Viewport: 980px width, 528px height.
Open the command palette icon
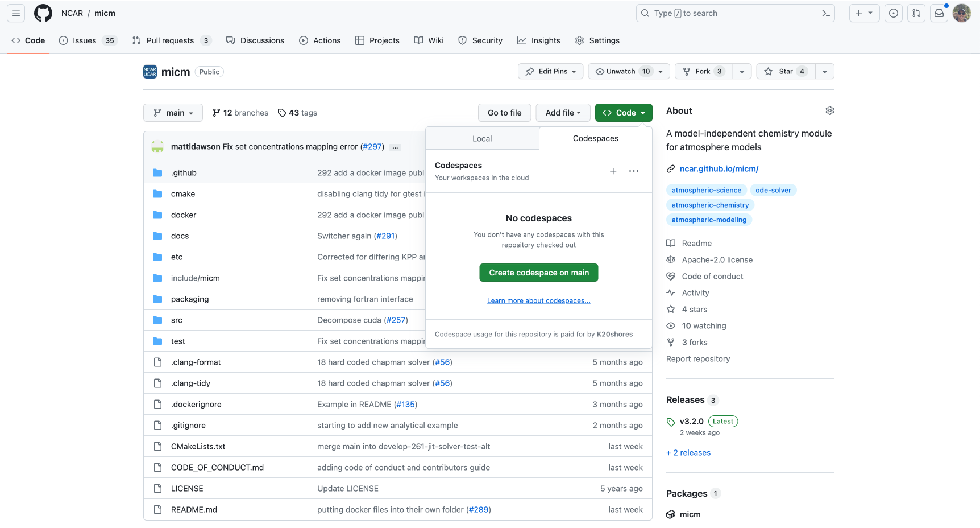[x=826, y=13]
